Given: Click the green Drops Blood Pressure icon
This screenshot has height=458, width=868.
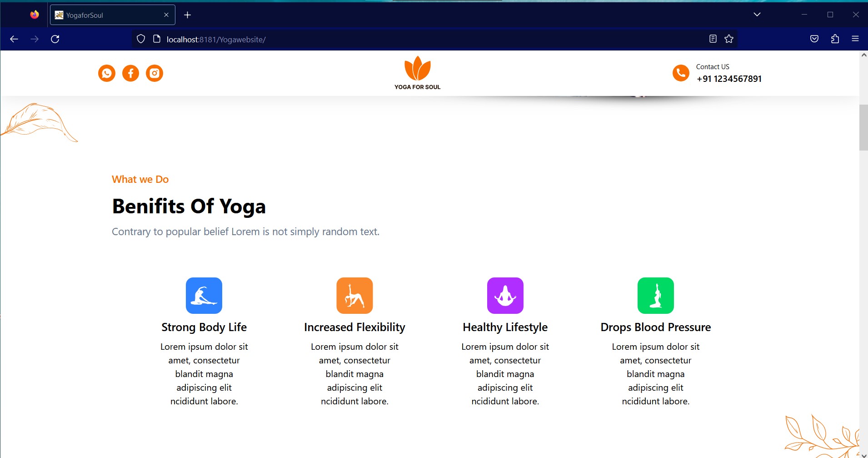Looking at the screenshot, I should [656, 296].
